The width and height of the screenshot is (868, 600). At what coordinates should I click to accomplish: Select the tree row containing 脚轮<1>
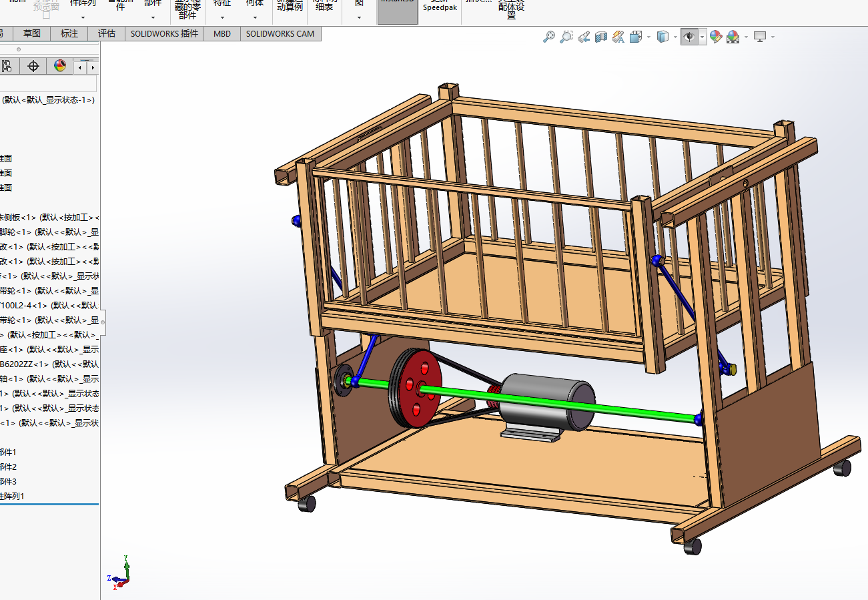[x=50, y=232]
